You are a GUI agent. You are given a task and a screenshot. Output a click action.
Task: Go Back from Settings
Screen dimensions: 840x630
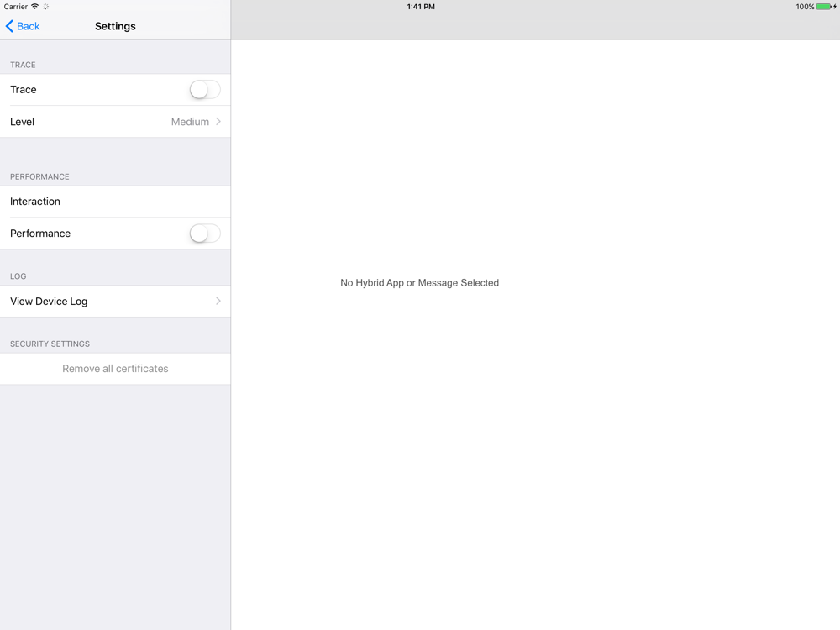pos(23,26)
